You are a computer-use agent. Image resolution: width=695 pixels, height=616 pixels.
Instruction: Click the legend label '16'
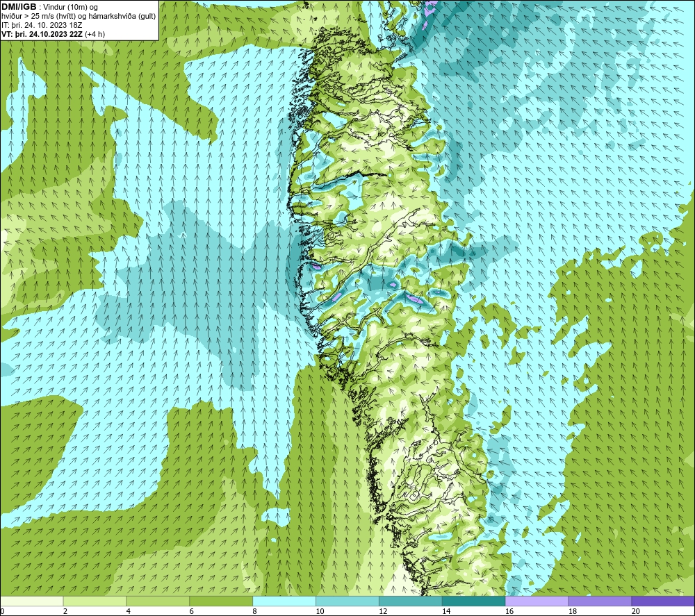[509, 611]
